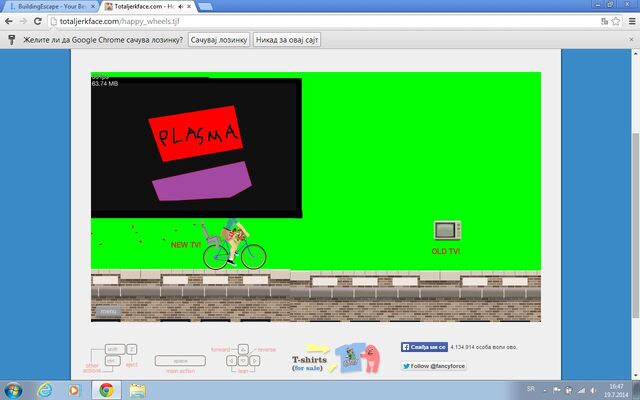Follow @fancyforce on Twitter
Viewport: 640px width, 400px height.
[433, 366]
